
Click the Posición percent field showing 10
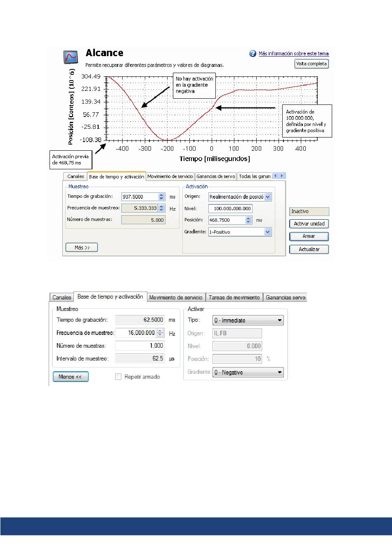tap(237, 359)
